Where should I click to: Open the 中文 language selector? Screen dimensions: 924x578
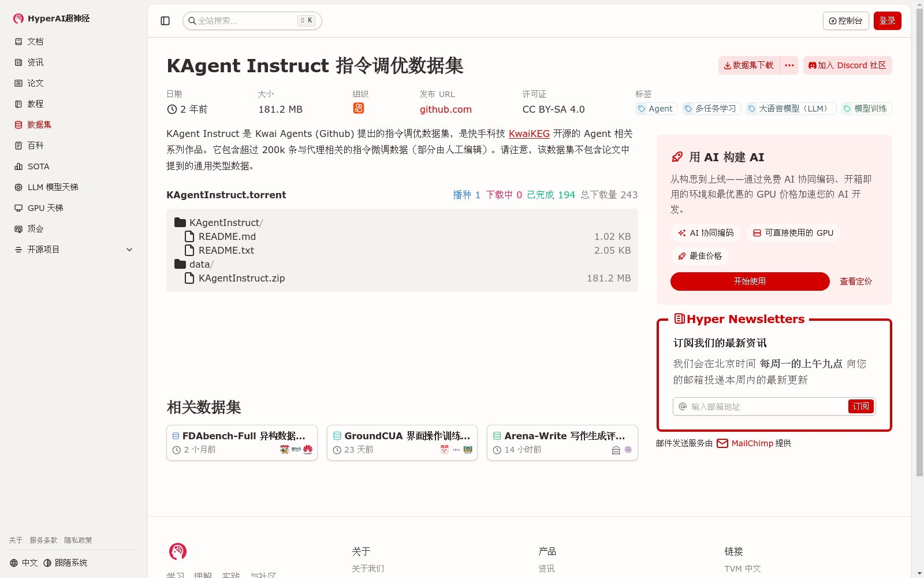coord(24,563)
